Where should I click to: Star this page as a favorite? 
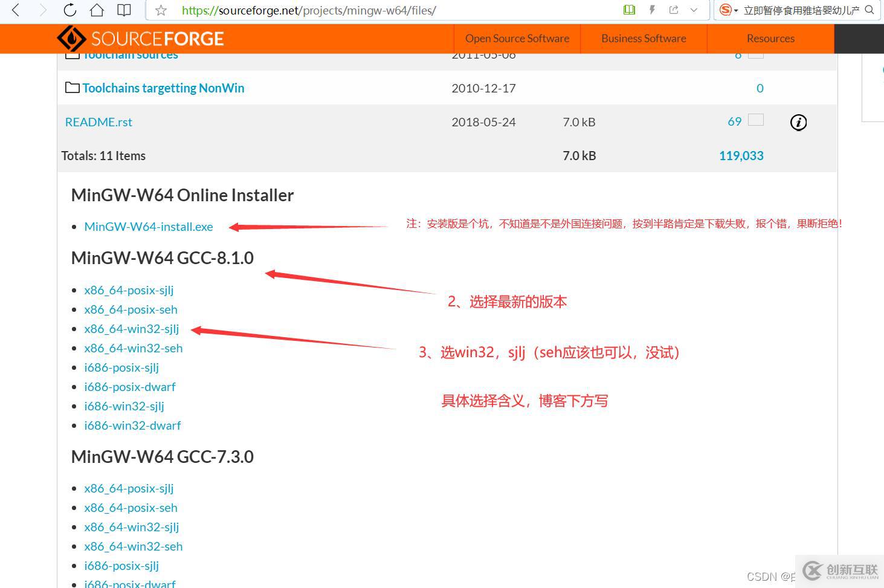point(161,10)
